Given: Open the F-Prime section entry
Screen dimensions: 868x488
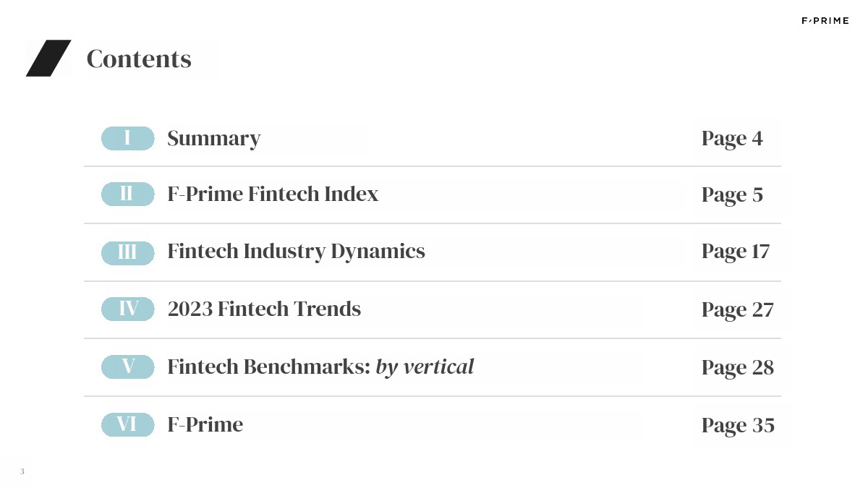Looking at the screenshot, I should (x=205, y=424).
